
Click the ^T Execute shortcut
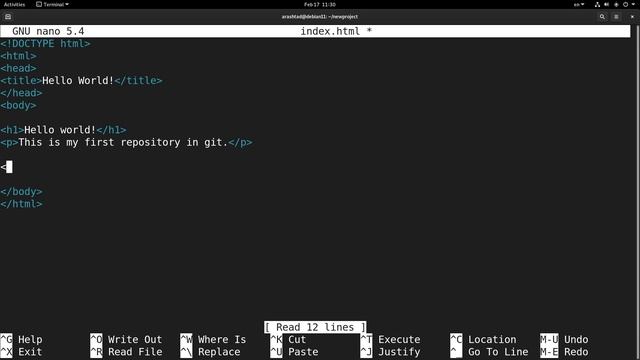(x=390, y=339)
